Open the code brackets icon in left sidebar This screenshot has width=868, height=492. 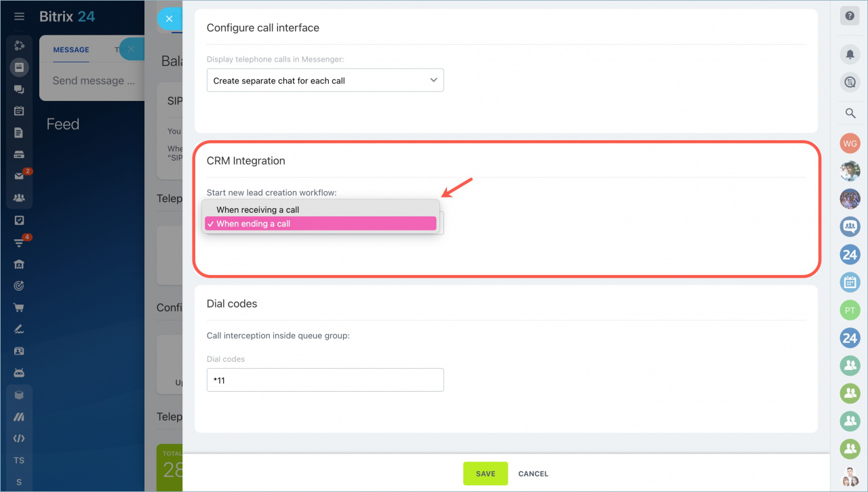(x=19, y=438)
